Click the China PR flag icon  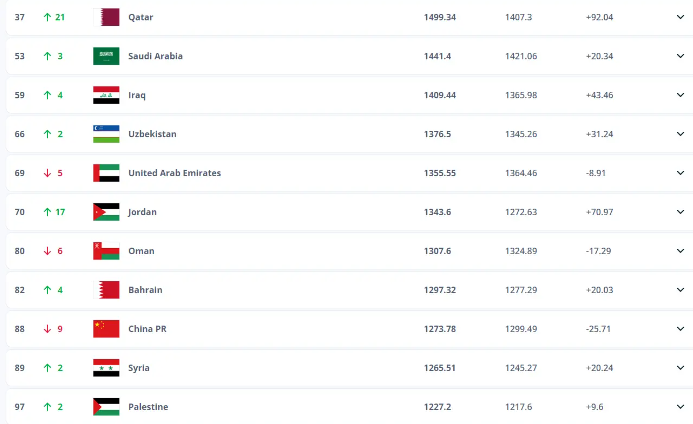[106, 329]
